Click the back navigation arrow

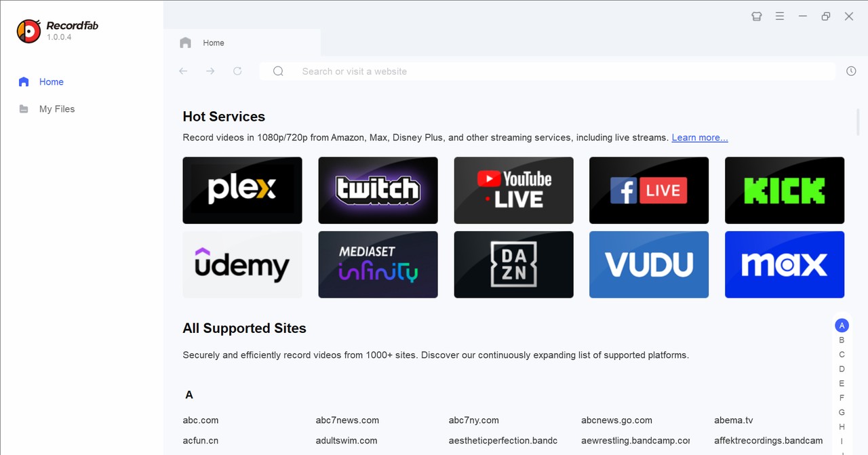pyautogui.click(x=183, y=71)
